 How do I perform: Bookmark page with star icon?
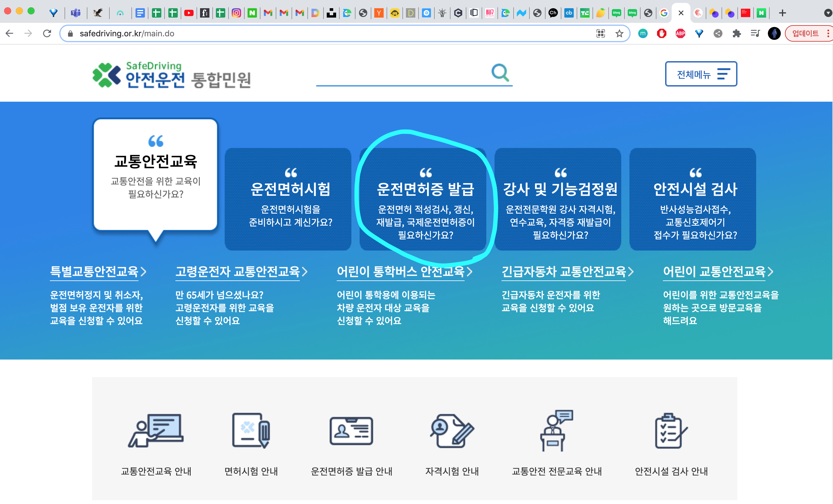pyautogui.click(x=619, y=33)
